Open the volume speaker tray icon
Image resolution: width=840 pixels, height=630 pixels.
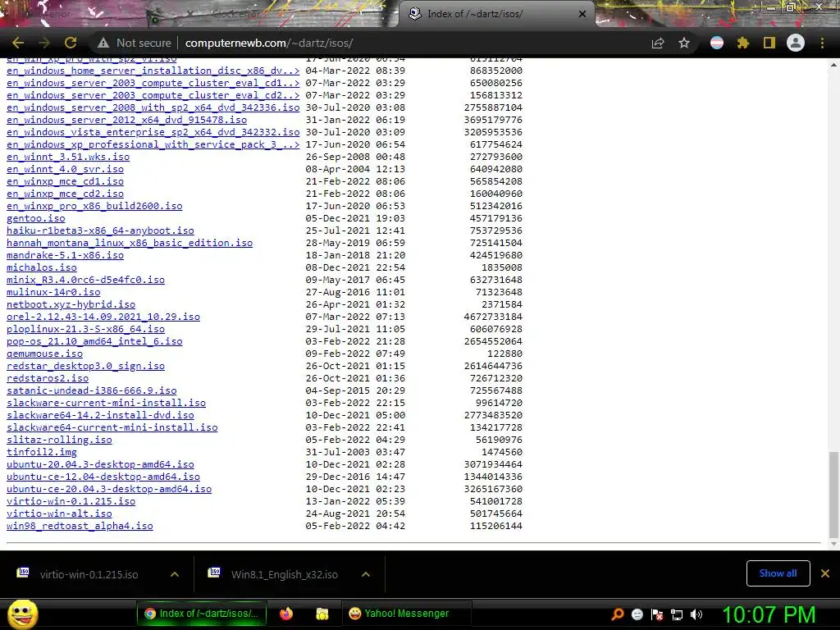tap(696, 614)
